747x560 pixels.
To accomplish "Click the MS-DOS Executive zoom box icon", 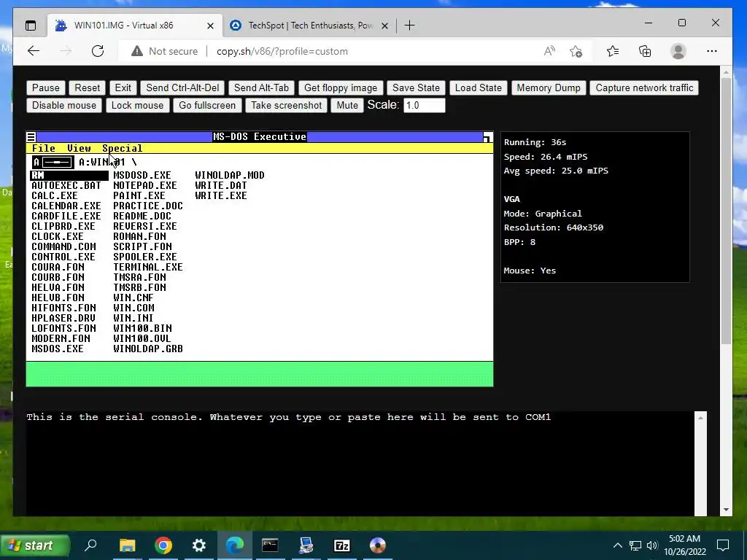I will 488,137.
